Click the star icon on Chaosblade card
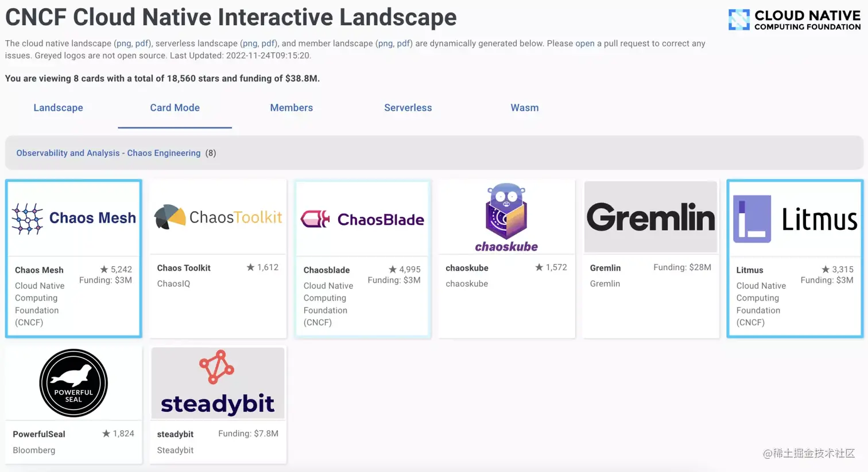 (393, 269)
